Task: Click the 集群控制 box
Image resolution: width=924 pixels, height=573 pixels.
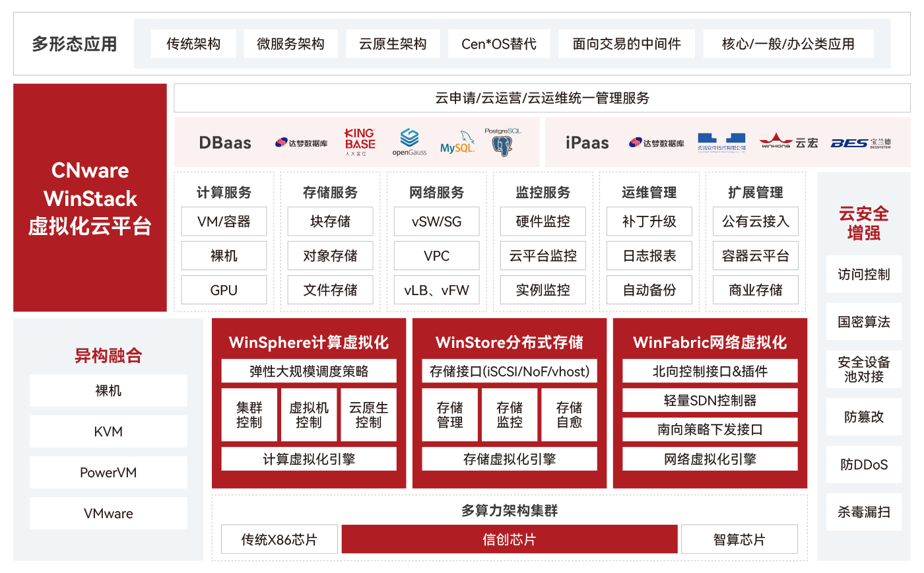Action: pos(249,415)
